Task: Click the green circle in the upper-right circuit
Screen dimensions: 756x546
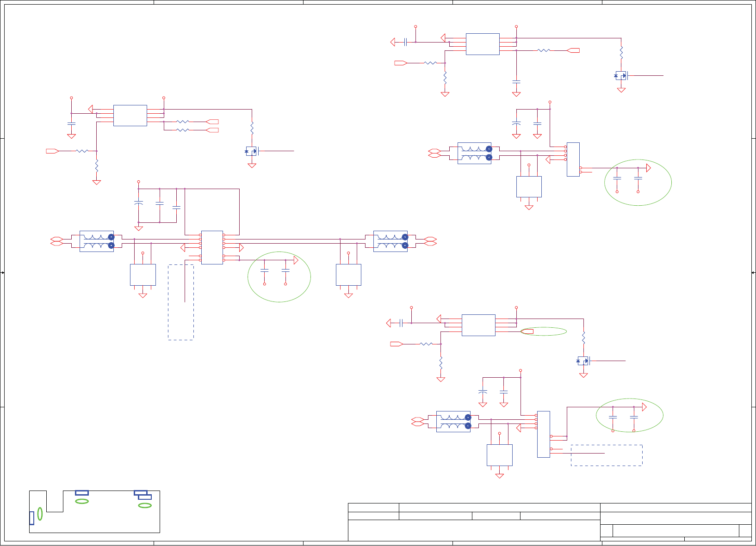Action: click(638, 183)
